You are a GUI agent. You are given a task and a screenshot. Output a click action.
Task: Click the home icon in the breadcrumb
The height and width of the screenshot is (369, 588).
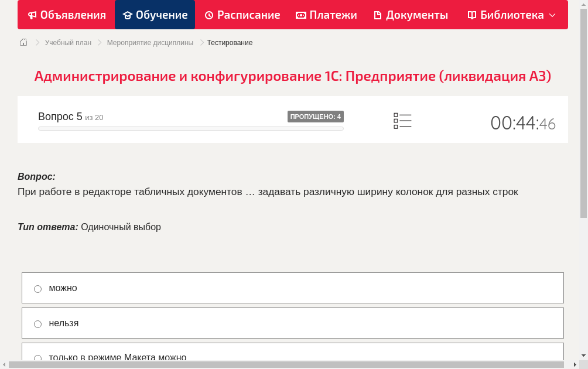pos(23,42)
